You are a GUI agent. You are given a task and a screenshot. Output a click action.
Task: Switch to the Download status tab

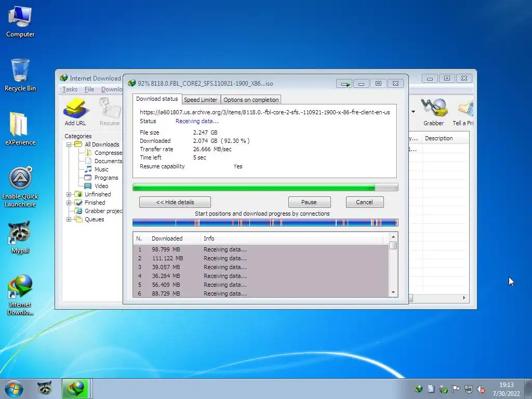pyautogui.click(x=157, y=99)
